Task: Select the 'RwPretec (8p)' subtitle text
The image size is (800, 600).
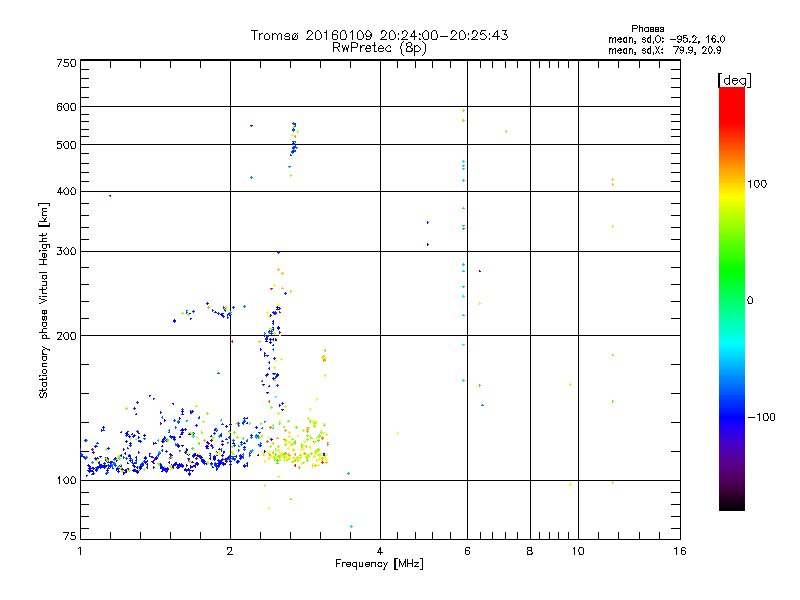Action: click(380, 47)
